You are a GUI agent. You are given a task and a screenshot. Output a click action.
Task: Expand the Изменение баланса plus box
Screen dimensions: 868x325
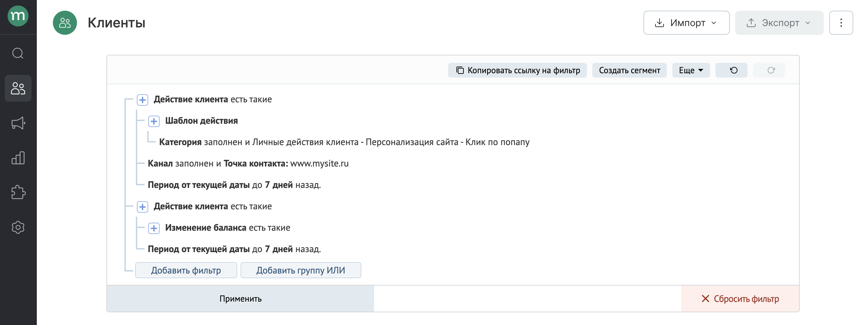tap(154, 228)
